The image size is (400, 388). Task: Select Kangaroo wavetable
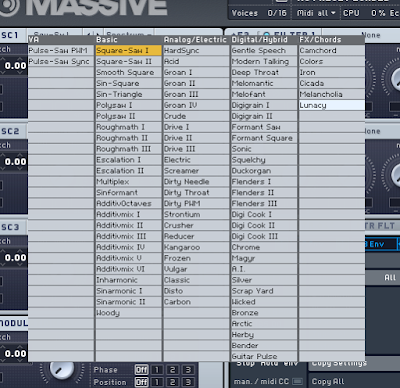coord(196,247)
